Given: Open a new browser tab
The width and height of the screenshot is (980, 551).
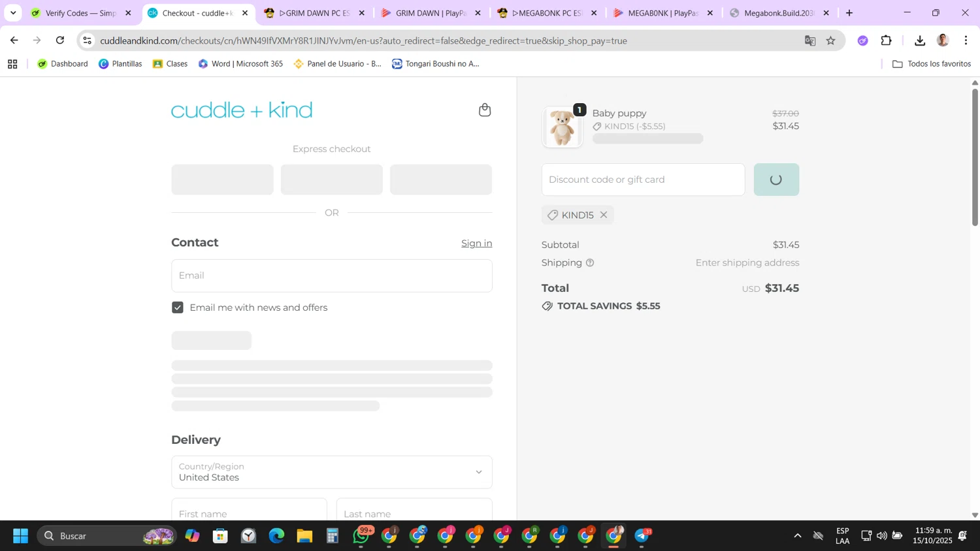Looking at the screenshot, I should (x=849, y=13).
